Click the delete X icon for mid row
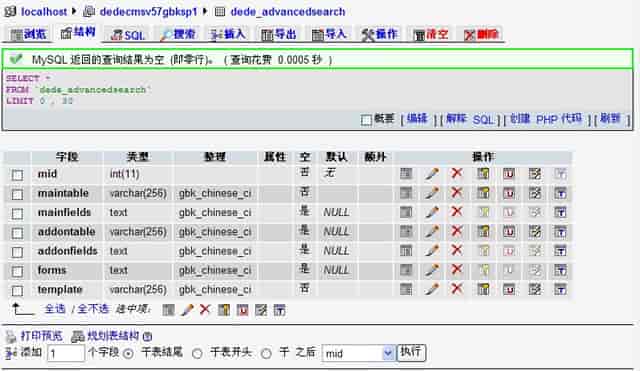The image size is (640, 371). coord(457,173)
